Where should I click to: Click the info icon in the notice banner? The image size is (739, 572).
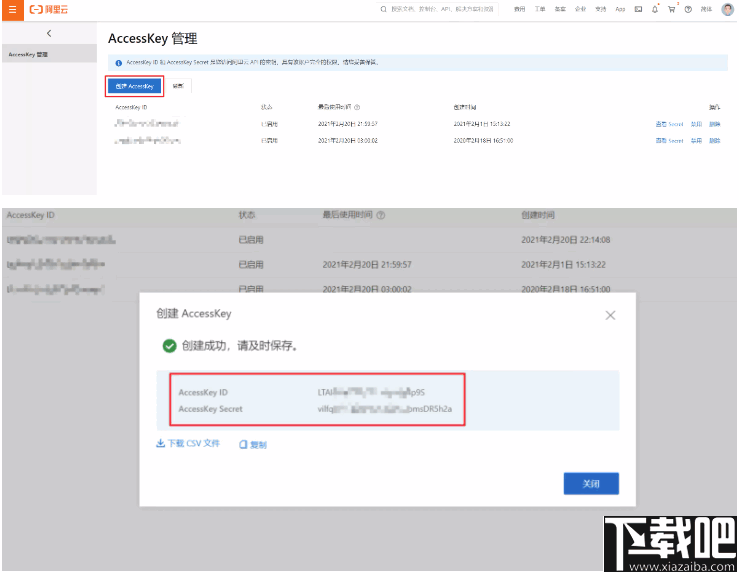119,63
